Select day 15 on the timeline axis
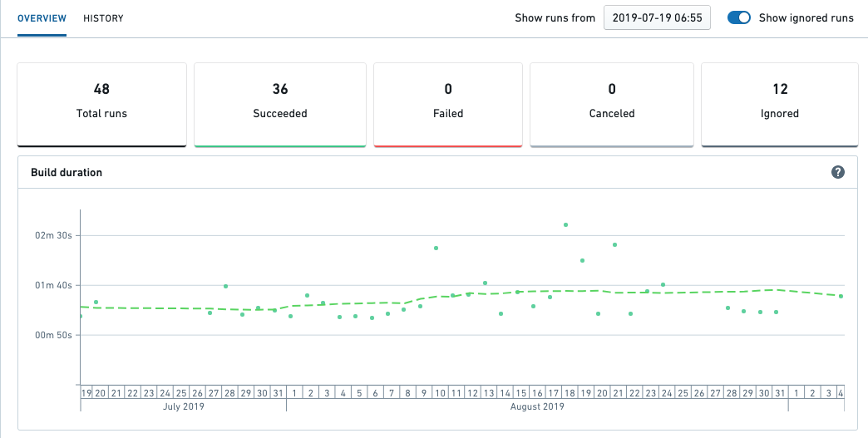 click(x=521, y=393)
